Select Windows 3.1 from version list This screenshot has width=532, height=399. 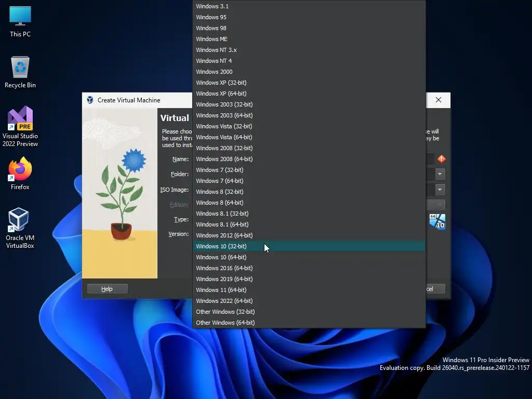click(309, 6)
